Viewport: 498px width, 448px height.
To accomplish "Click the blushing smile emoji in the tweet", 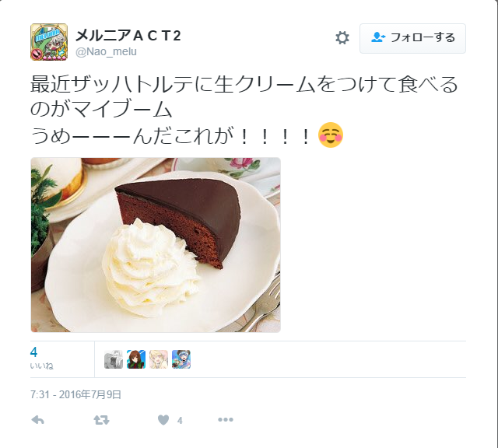I will [331, 135].
